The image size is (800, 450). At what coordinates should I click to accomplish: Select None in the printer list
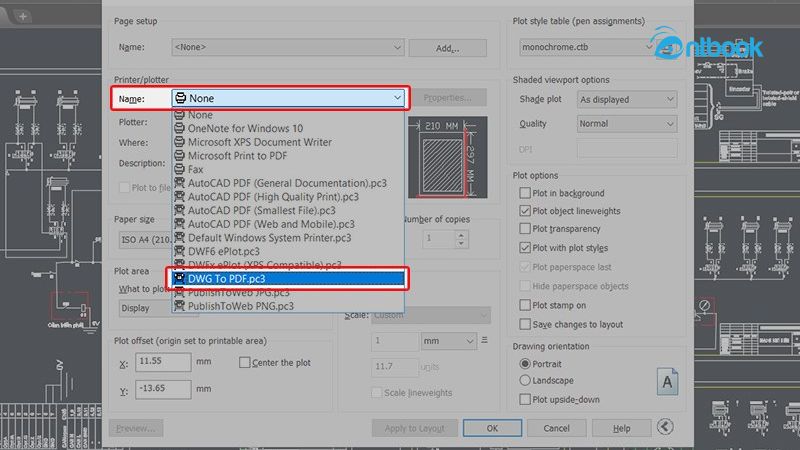click(288, 115)
